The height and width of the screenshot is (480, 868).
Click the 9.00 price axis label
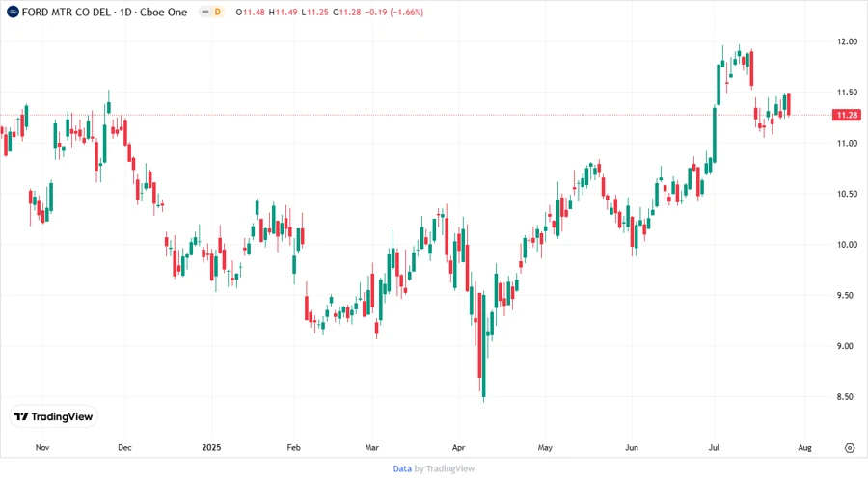pos(847,346)
